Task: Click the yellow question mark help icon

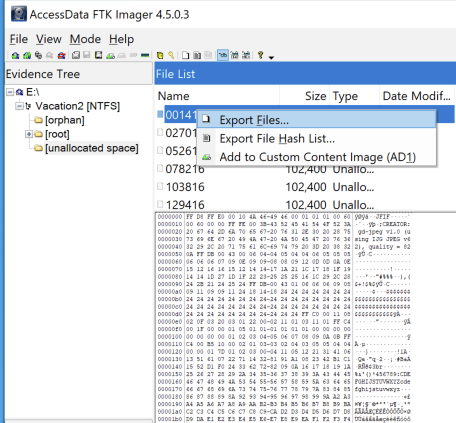Action: pyautogui.click(x=260, y=55)
